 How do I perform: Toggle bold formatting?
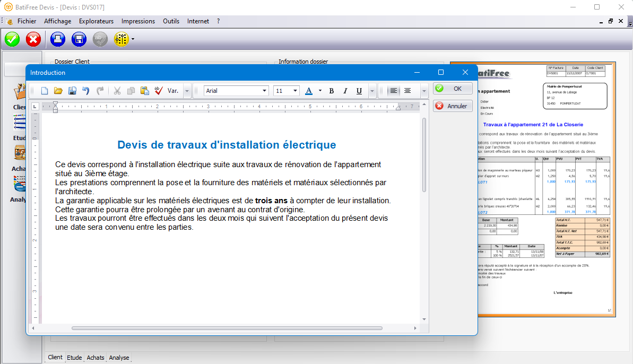tap(332, 91)
